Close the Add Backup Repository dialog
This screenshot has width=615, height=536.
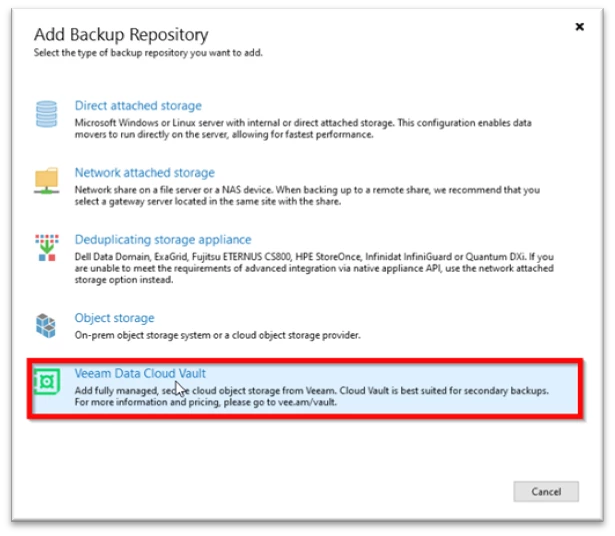point(579,28)
